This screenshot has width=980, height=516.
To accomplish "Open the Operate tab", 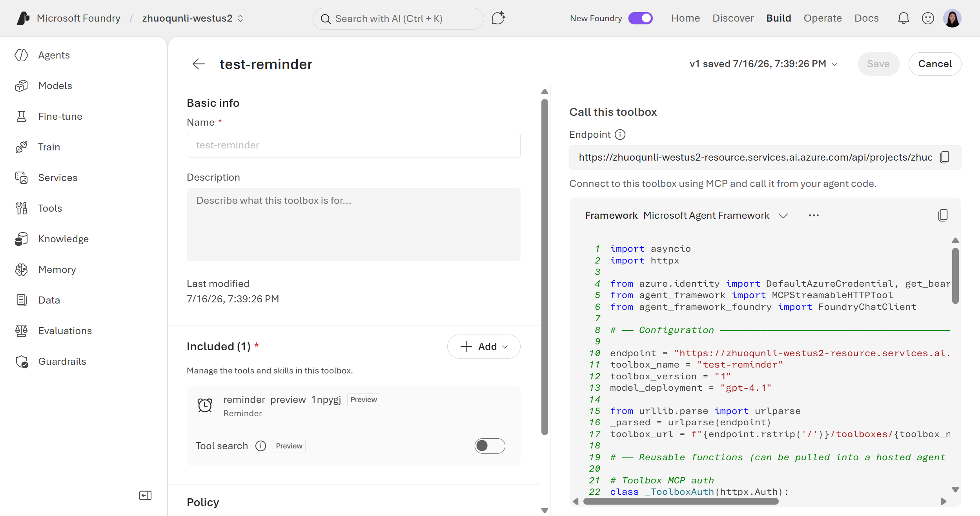I will (x=823, y=18).
